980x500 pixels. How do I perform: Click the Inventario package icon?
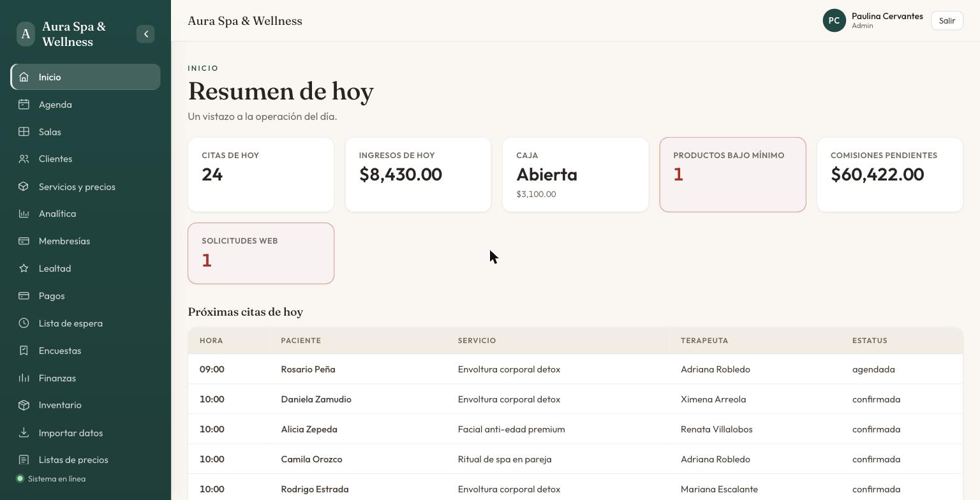tap(24, 405)
